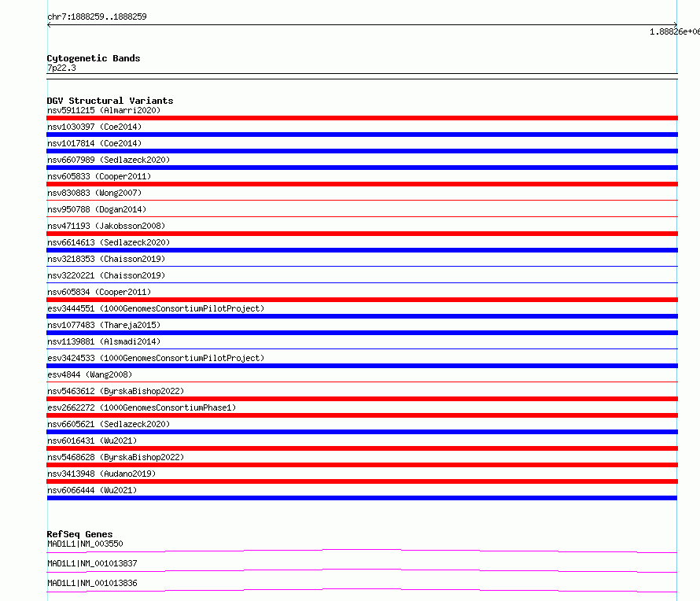Click the RefSeq Genes track heading
Image resolution: width=700 pixels, height=601 pixels.
[79, 534]
